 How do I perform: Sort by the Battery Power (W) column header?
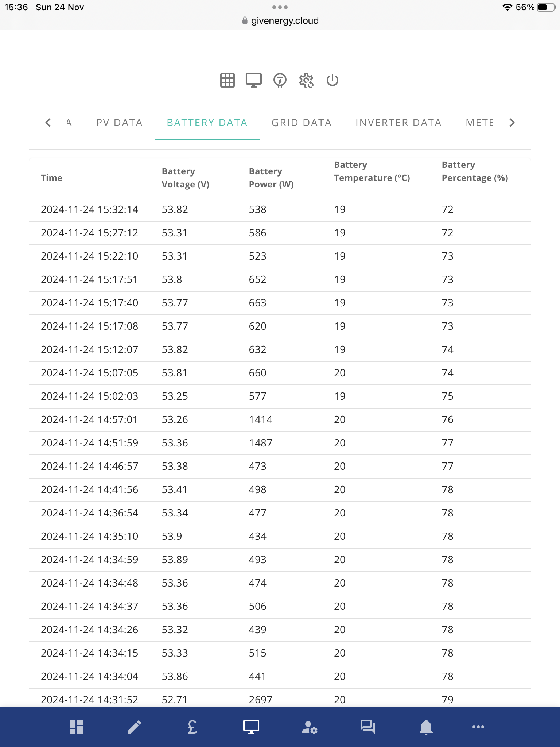coord(271,178)
